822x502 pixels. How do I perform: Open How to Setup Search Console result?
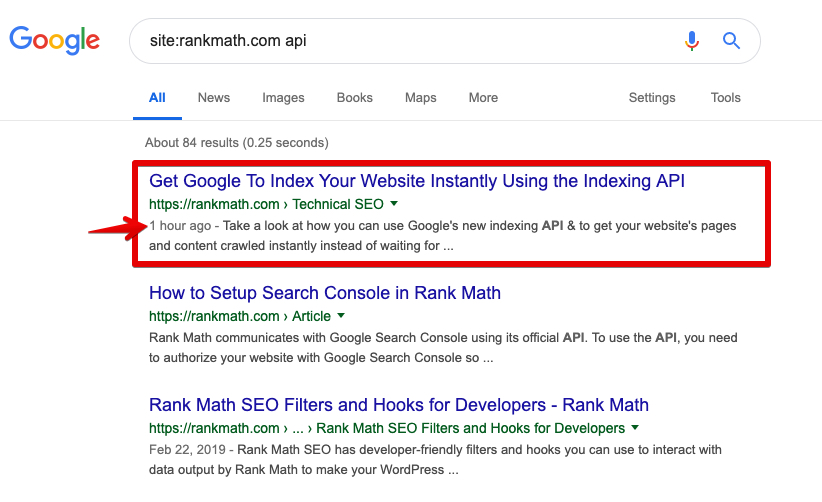(x=325, y=293)
